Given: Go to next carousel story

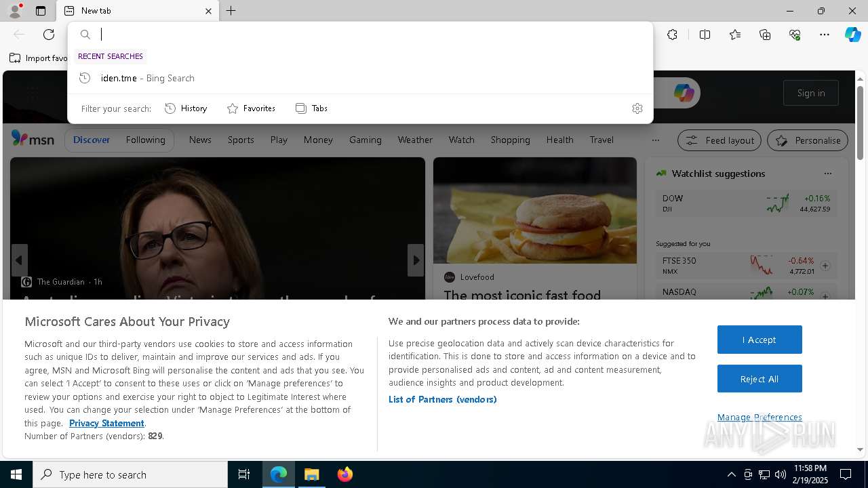Looking at the screenshot, I should click(416, 260).
